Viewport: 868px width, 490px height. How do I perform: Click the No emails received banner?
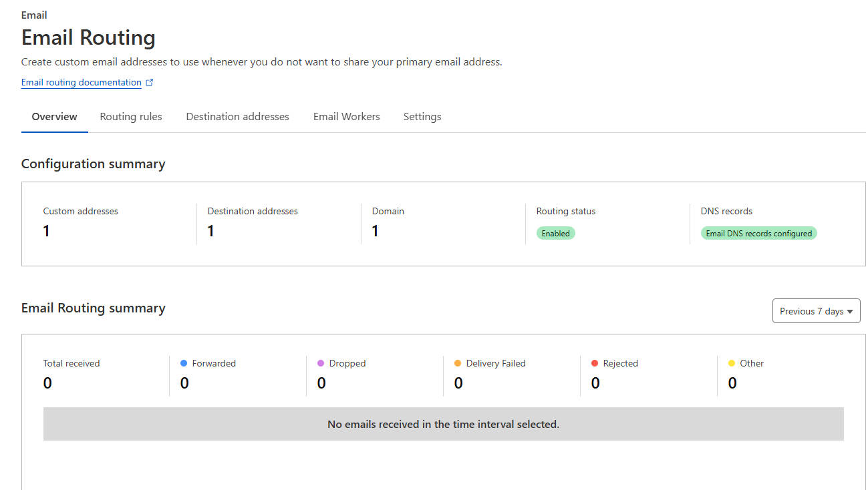443,424
